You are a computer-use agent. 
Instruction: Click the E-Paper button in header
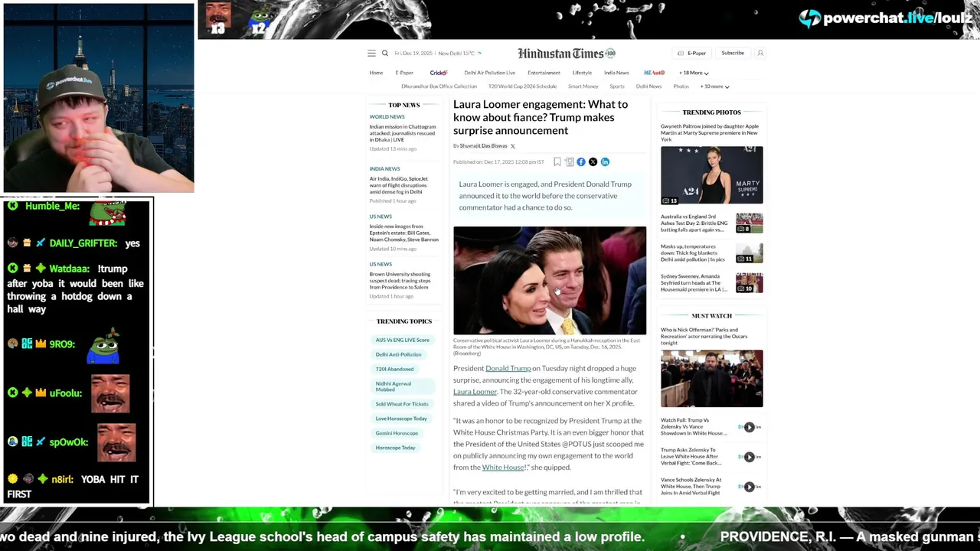pos(692,54)
